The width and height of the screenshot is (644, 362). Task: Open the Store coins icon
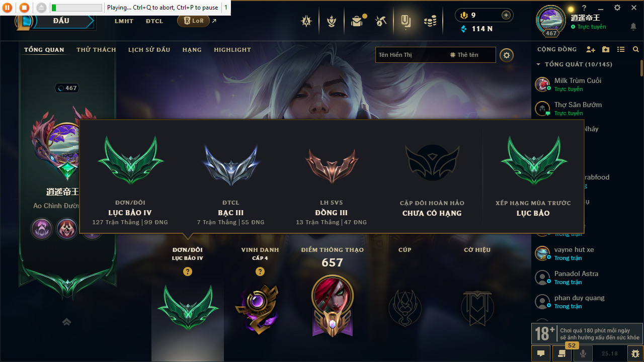click(x=430, y=21)
